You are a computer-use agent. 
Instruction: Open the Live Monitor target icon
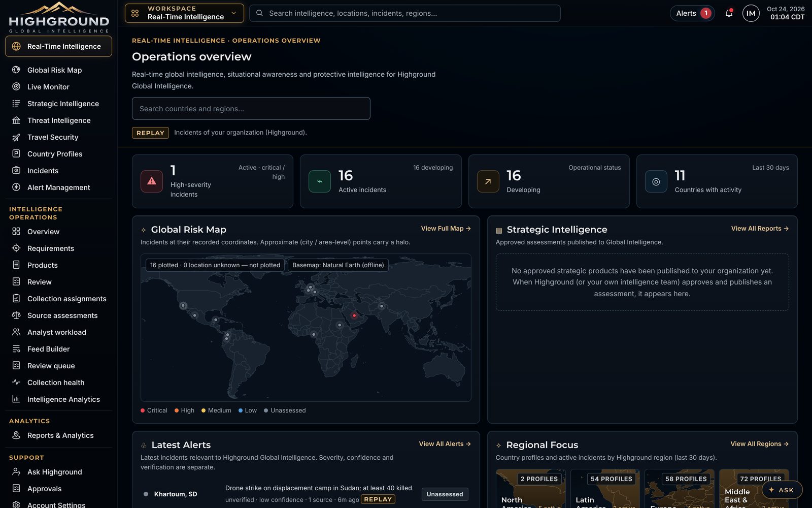click(16, 87)
